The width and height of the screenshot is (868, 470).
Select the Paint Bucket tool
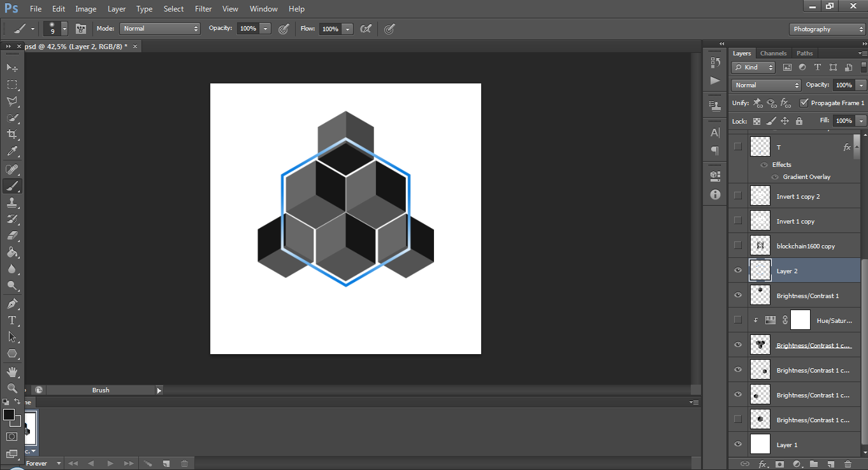point(11,252)
